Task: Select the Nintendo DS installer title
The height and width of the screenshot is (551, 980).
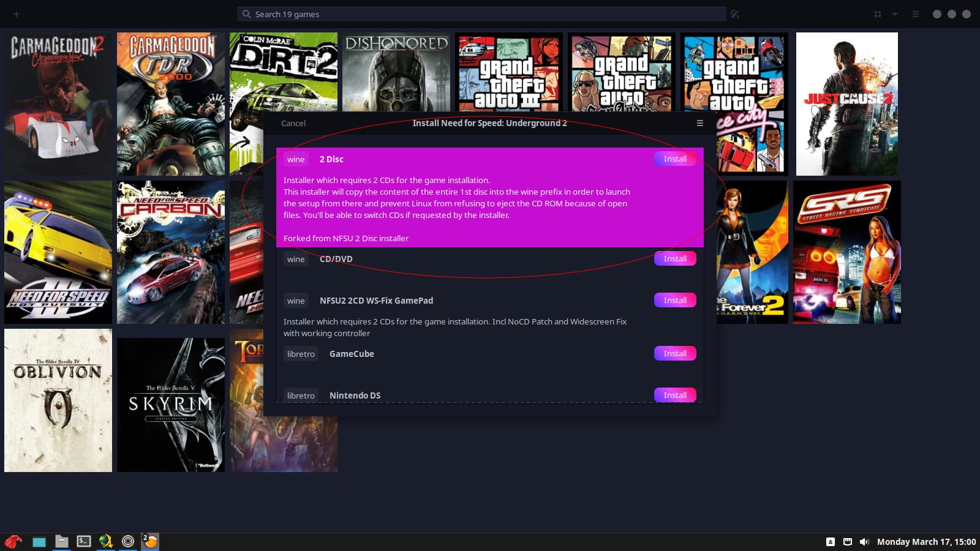Action: tap(355, 395)
